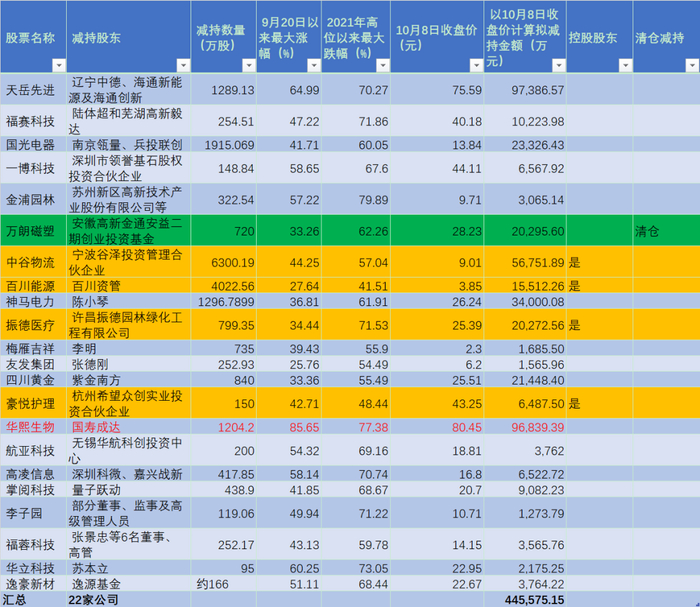Select the 航亚科技 stock name cell
The width and height of the screenshot is (700, 607).
pos(33,450)
